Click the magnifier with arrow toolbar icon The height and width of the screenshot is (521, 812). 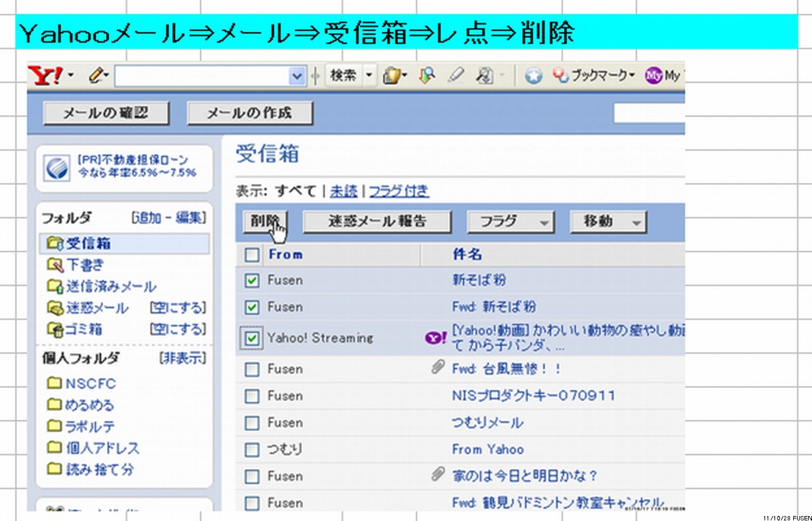(x=427, y=76)
